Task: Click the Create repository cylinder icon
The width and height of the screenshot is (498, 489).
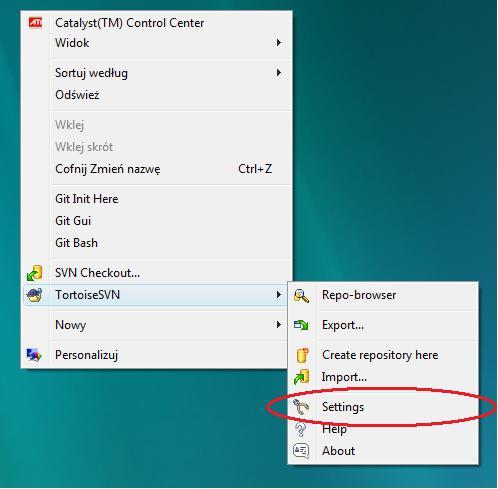Action: 302,355
